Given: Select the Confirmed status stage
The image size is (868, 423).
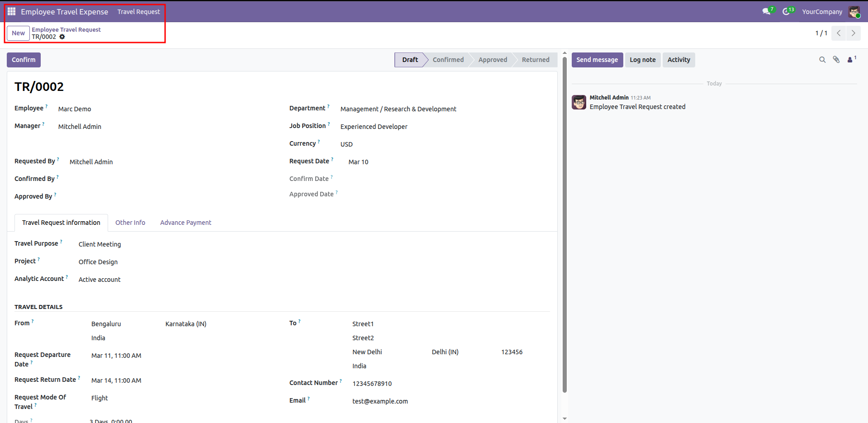Looking at the screenshot, I should pyautogui.click(x=448, y=60).
